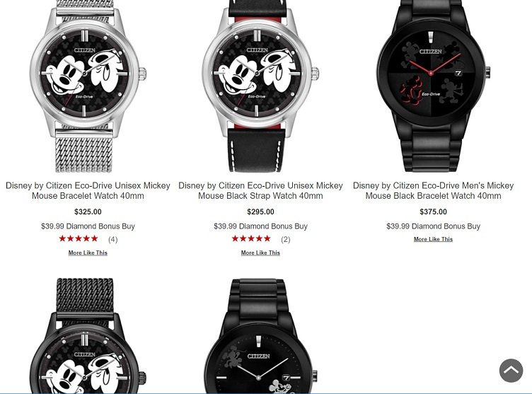Open the black bracelet silver-hands watch image

coord(260,335)
